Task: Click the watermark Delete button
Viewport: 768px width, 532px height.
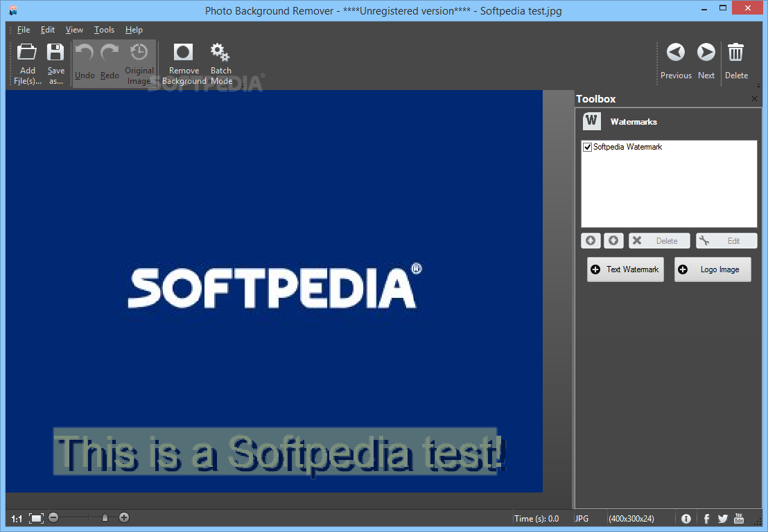Action: (659, 241)
